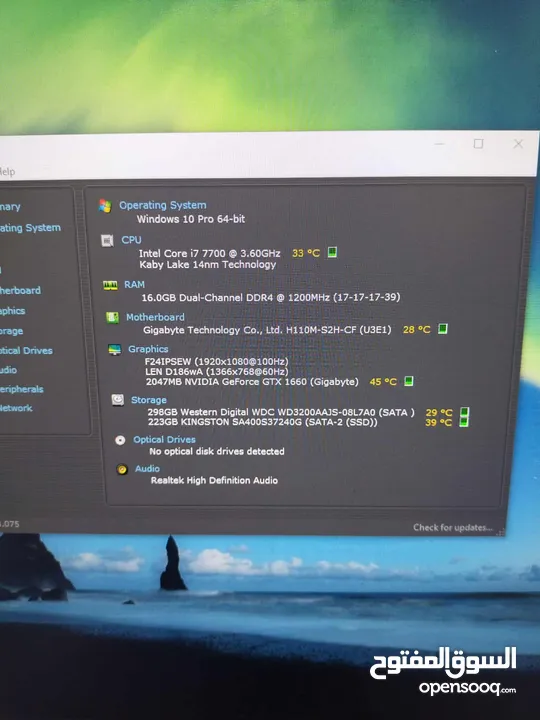Open the Audio section heading
The image size is (540, 720).
point(147,468)
